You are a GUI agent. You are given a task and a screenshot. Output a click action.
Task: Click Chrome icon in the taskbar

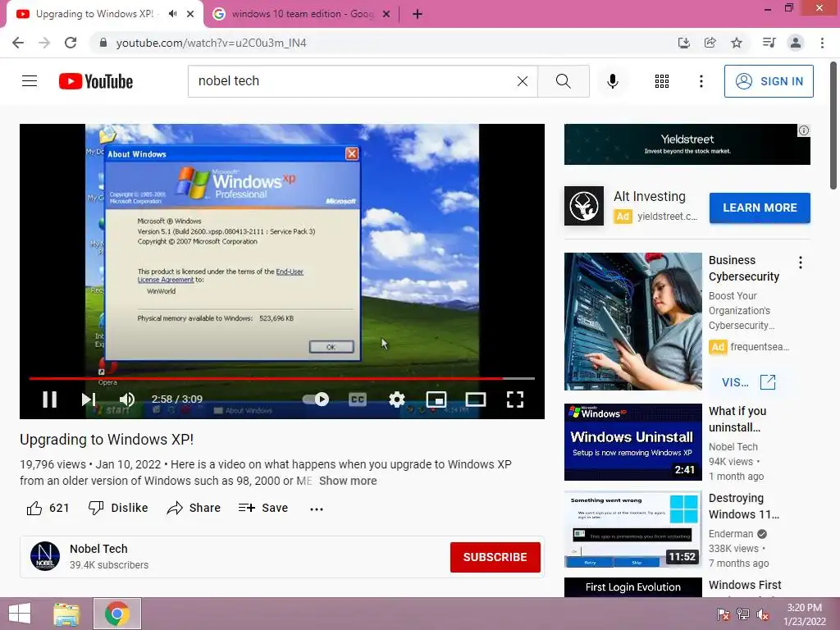coord(117,614)
